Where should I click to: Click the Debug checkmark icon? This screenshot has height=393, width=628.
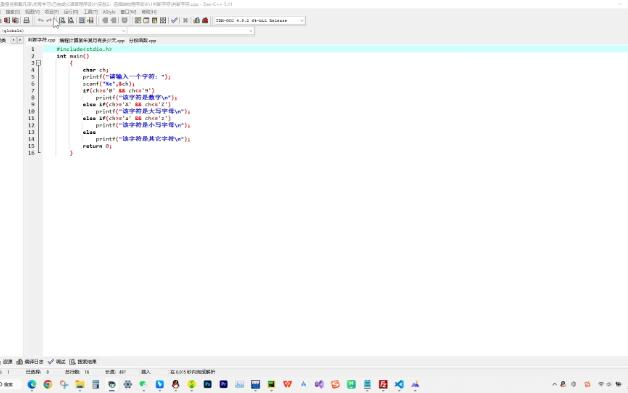point(174,20)
